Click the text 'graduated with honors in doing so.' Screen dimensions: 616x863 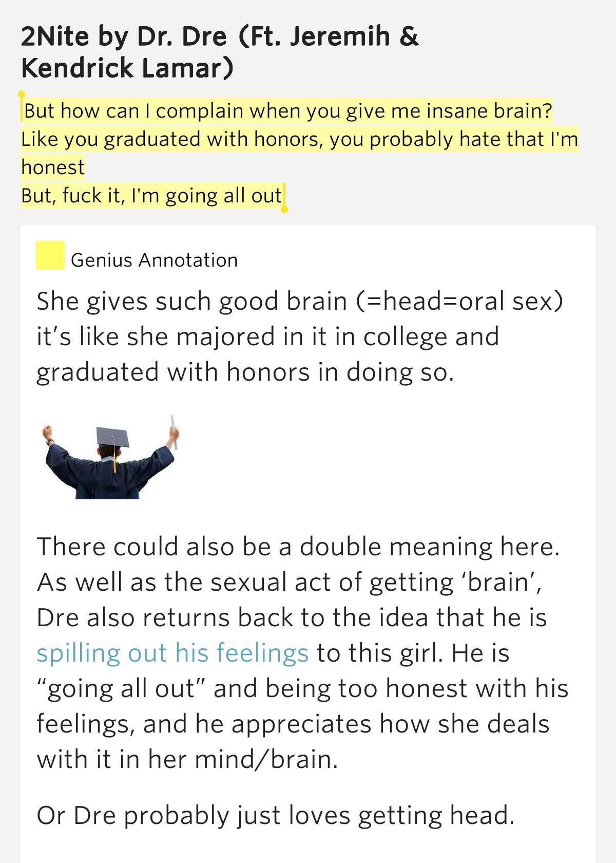(x=245, y=372)
